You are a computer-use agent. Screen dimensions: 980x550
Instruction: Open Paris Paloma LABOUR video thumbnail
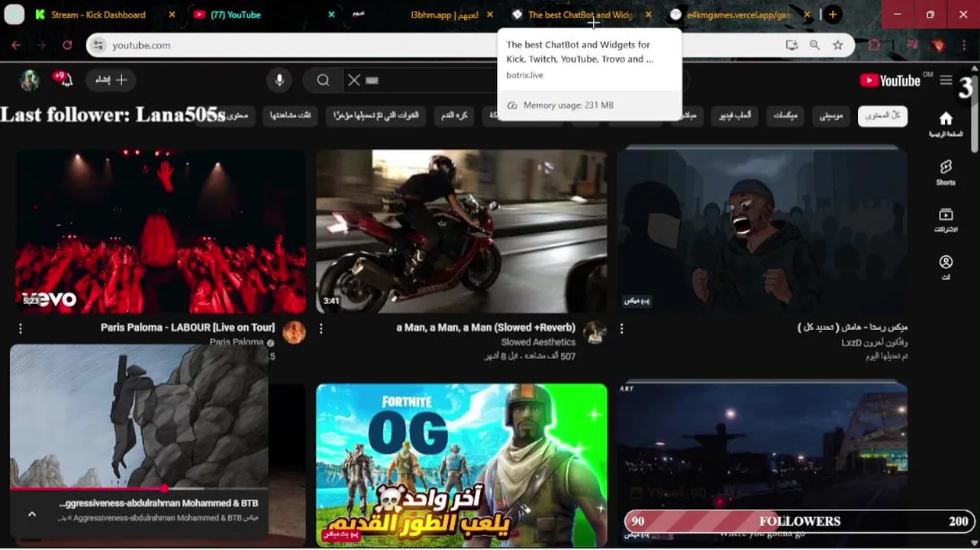point(161,231)
